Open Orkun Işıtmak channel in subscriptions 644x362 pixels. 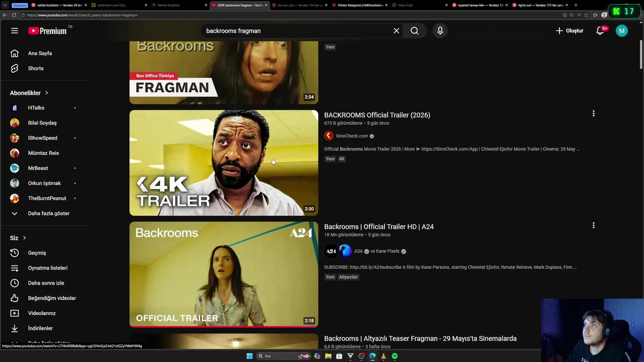point(45,183)
